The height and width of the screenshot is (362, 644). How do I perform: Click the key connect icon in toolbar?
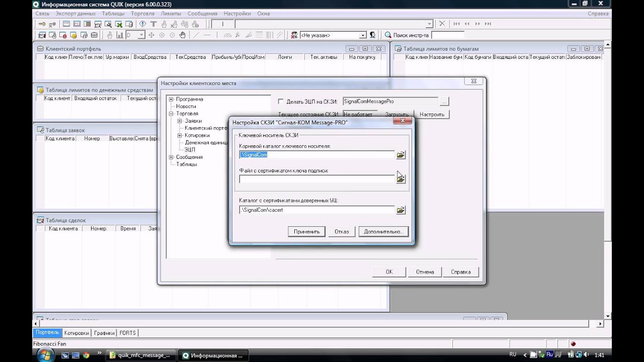point(42,24)
